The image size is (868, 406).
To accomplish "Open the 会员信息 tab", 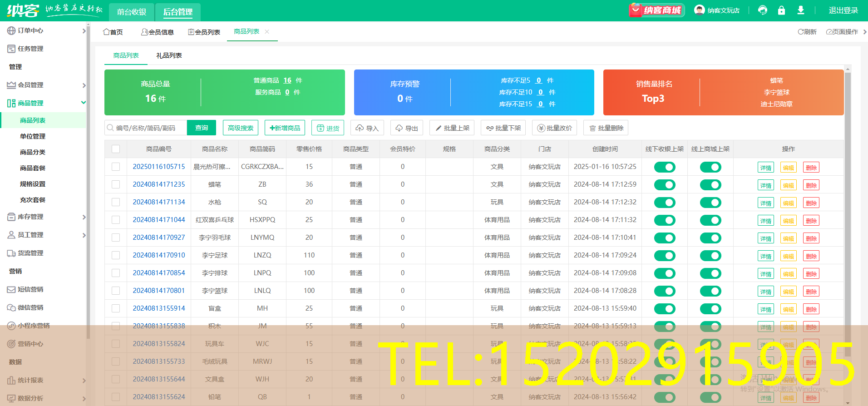I will [x=158, y=32].
